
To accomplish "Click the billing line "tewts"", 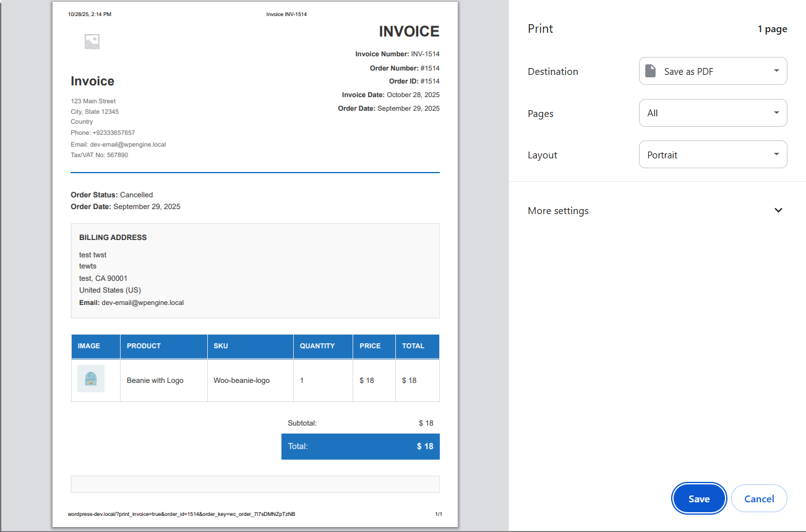I will [x=88, y=266].
